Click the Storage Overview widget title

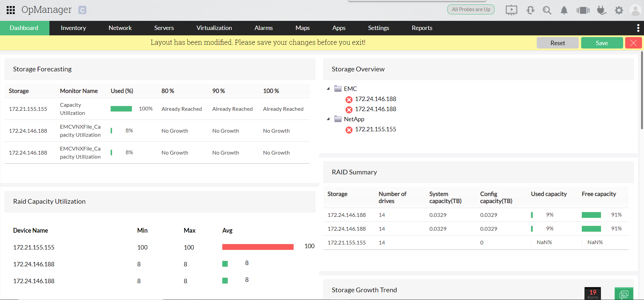tap(358, 69)
